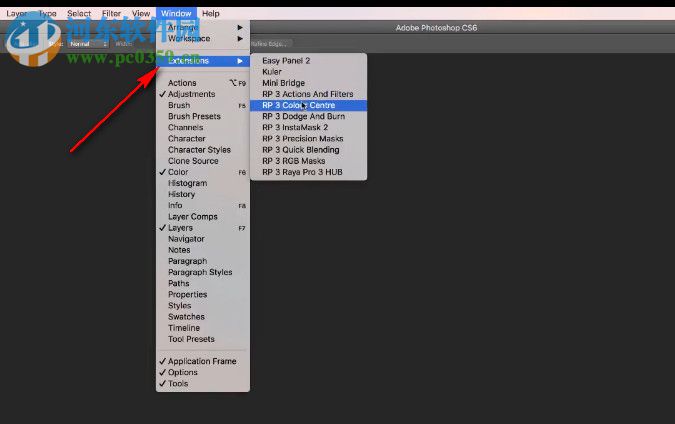
Task: Open the Help menu
Action: coord(211,13)
